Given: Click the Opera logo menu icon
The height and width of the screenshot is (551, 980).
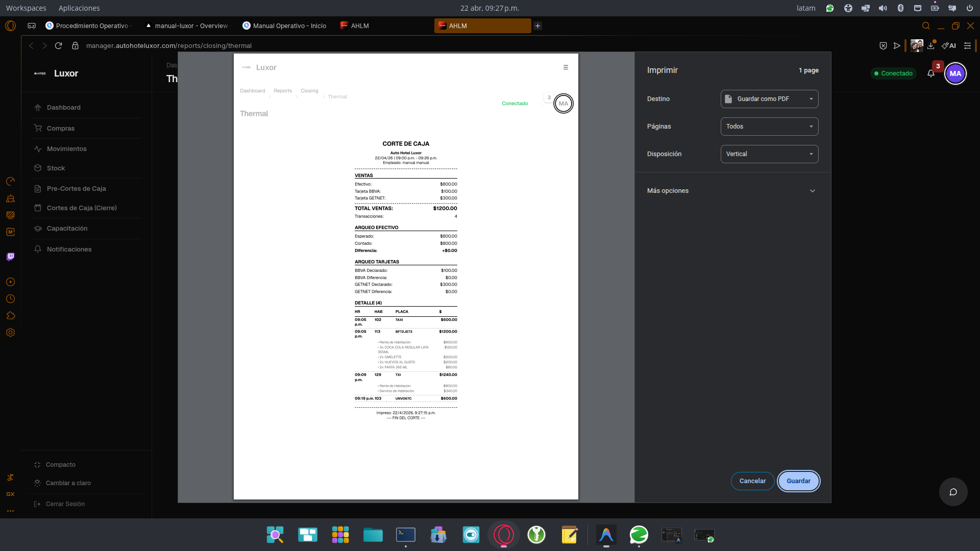Looking at the screenshot, I should tap(10, 26).
